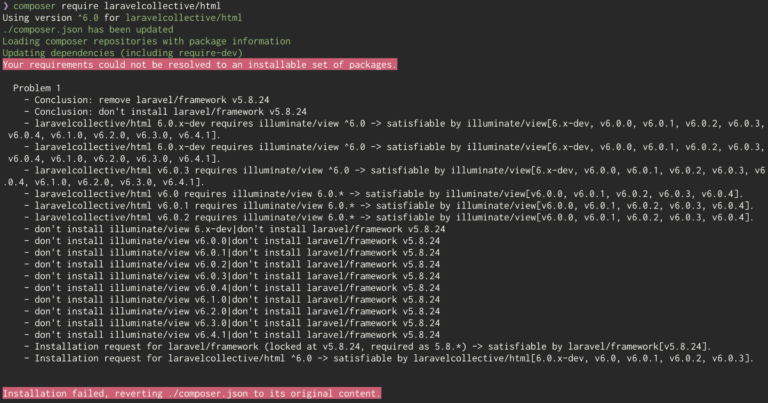Image resolution: width=768 pixels, height=403 pixels.
Task: Click 'Conclusion: remove laravel/framework v5.8.24' line
Action: [x=146, y=100]
